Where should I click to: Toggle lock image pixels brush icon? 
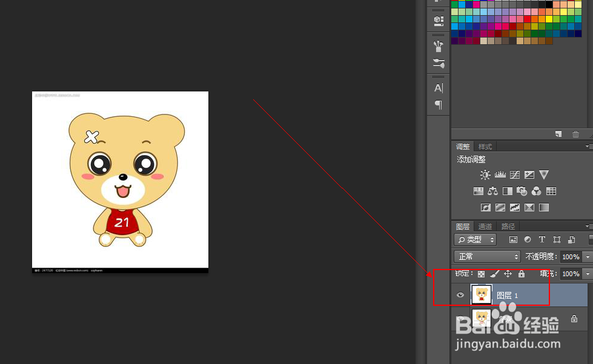pos(495,274)
